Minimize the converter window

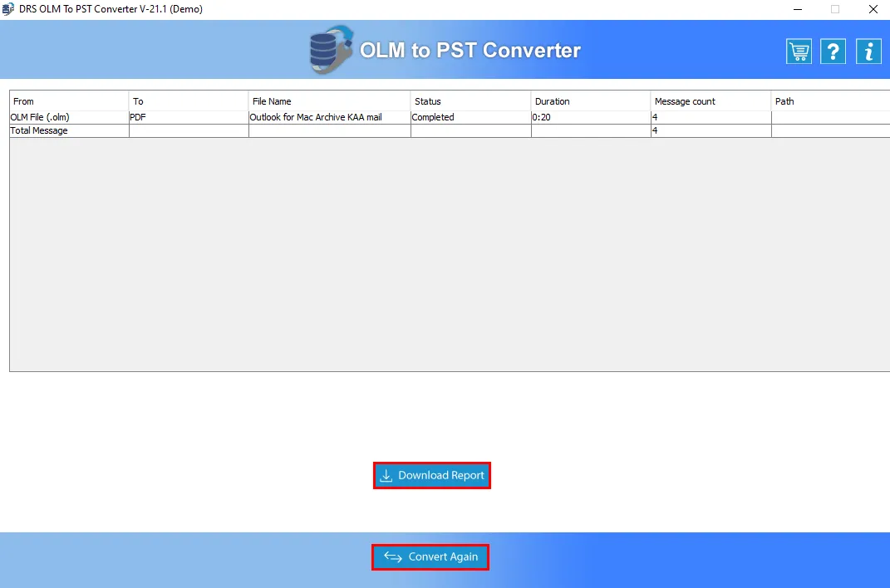(x=798, y=9)
